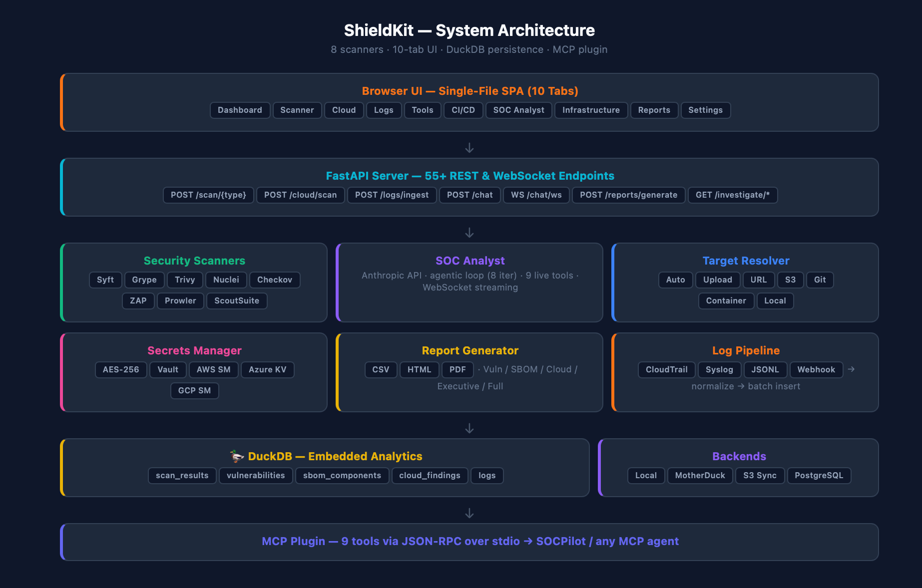Click the duck icon beside DuckDB heading

pyautogui.click(x=237, y=456)
